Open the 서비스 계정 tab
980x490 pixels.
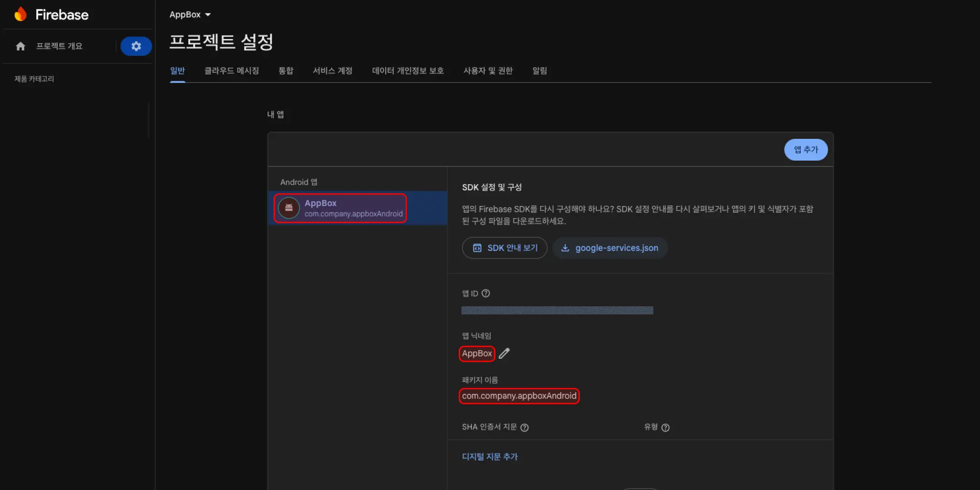click(x=333, y=71)
